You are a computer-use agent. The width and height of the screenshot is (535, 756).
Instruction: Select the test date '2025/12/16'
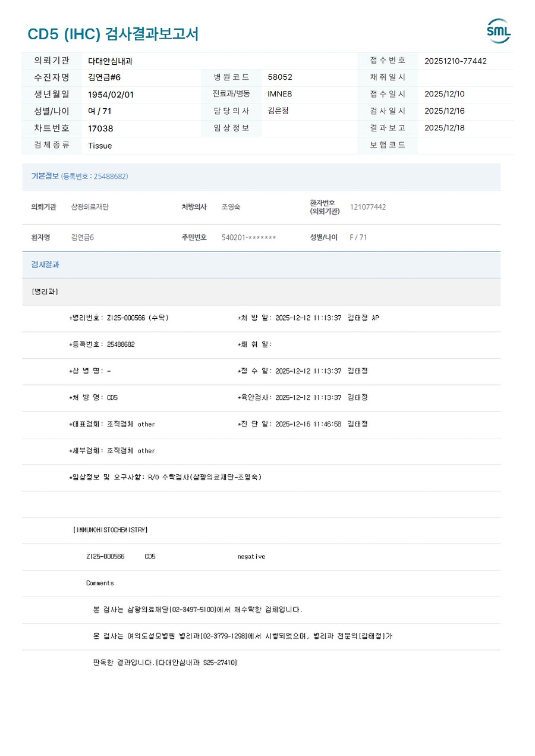445,111
